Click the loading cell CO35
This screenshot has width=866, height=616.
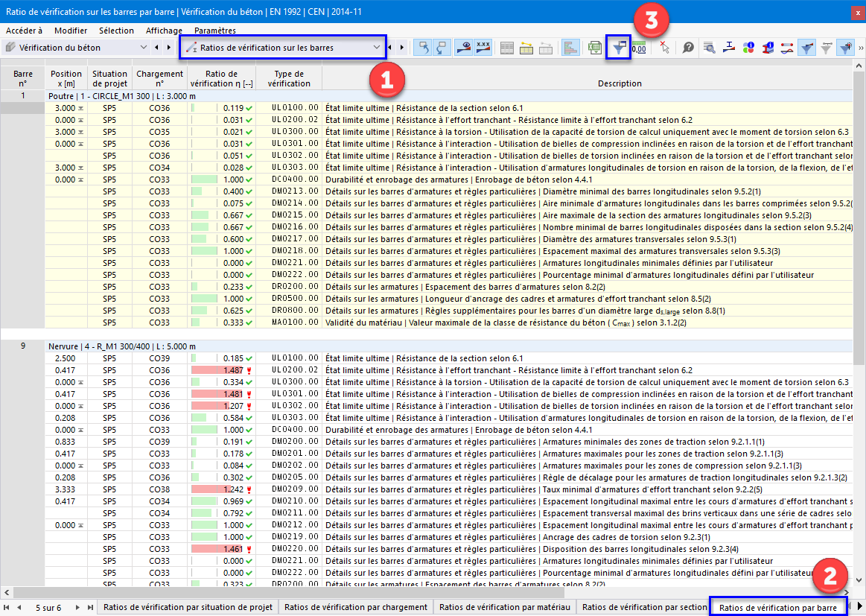click(159, 132)
